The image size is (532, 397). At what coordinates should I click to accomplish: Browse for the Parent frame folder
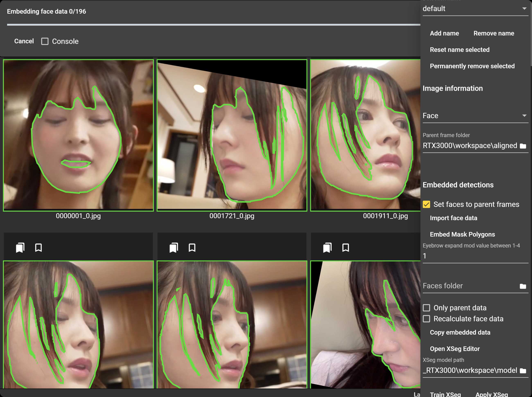click(x=523, y=146)
